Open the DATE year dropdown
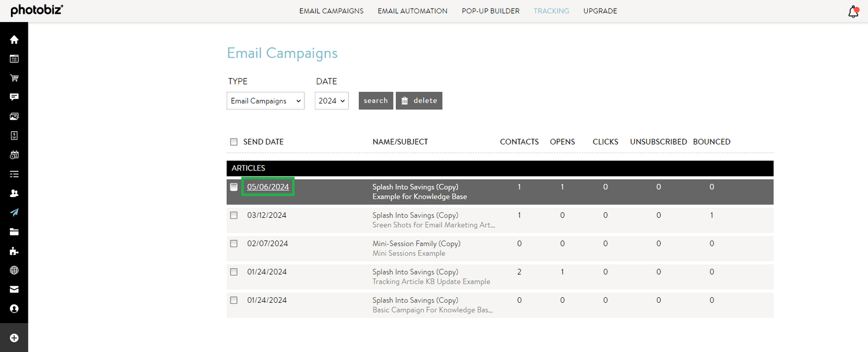868x352 pixels. point(331,101)
